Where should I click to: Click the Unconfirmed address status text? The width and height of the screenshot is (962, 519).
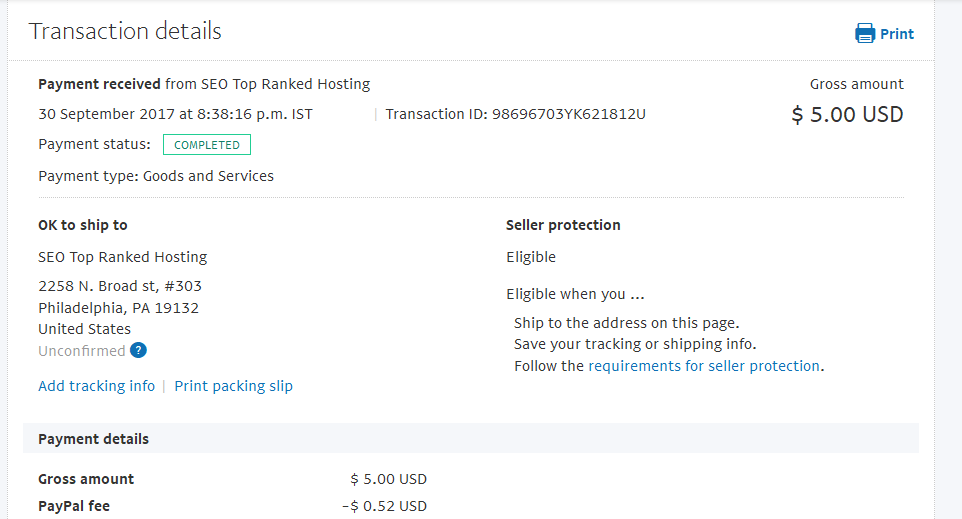pyautogui.click(x=81, y=351)
